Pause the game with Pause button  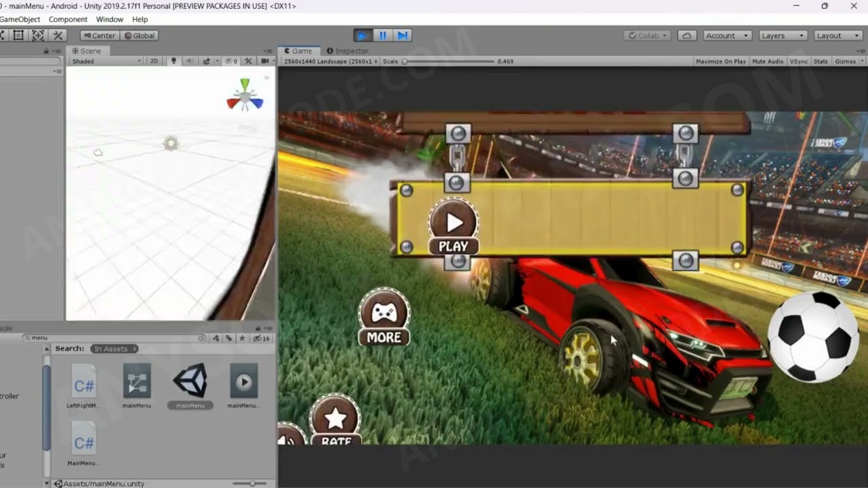tap(382, 35)
